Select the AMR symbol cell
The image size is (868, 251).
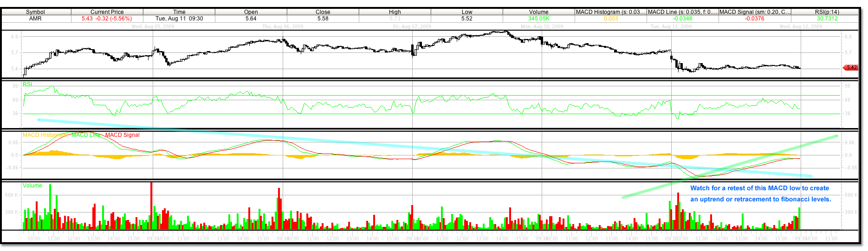(35, 19)
